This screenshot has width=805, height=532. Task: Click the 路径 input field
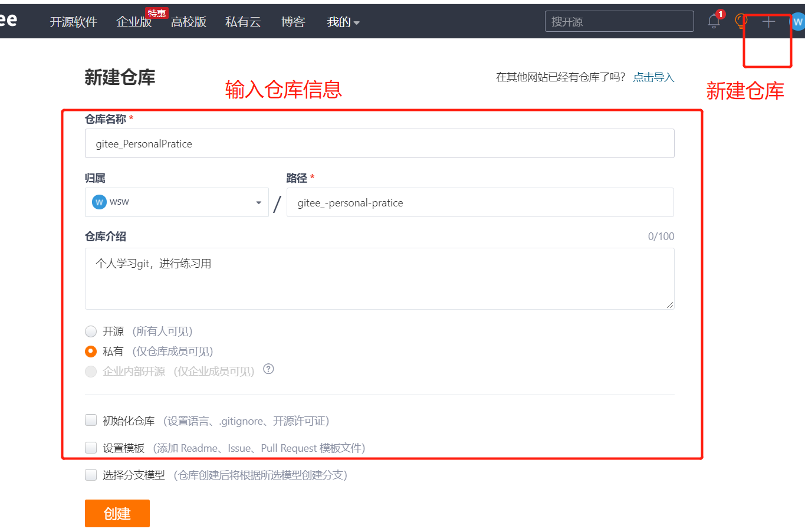point(480,202)
